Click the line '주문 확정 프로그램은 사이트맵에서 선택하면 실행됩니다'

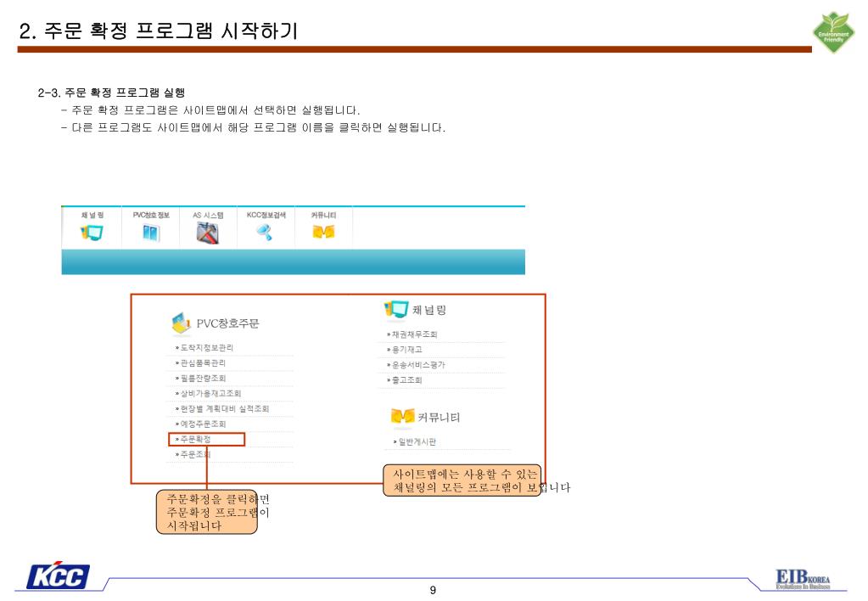point(216,110)
